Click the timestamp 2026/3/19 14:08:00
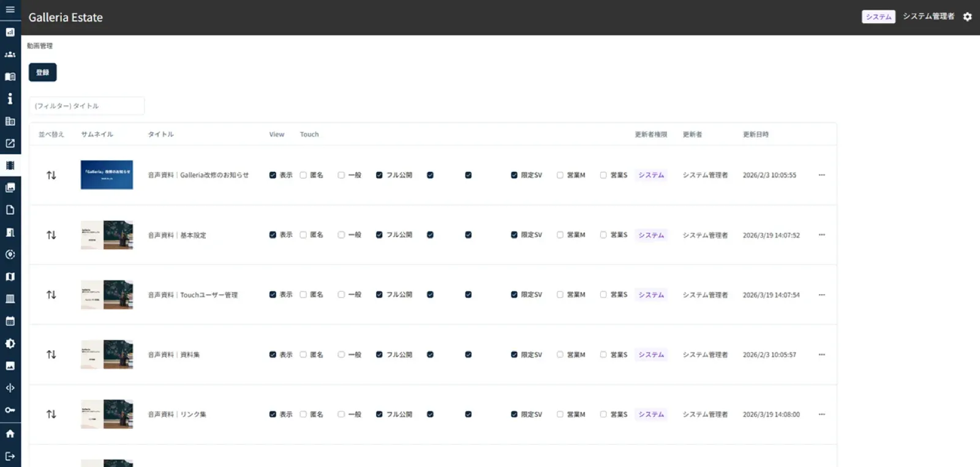Image resolution: width=980 pixels, height=467 pixels. coord(771,414)
